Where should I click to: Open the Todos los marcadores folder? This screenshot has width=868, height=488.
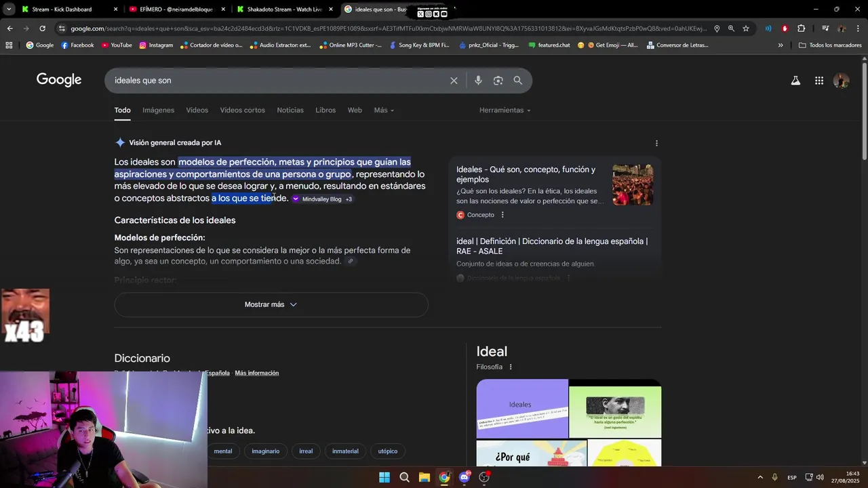click(x=831, y=45)
